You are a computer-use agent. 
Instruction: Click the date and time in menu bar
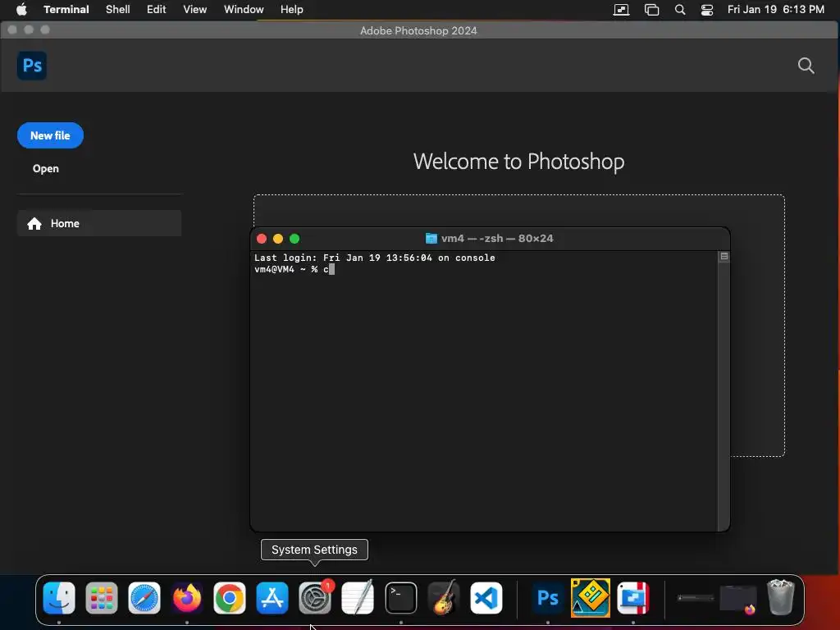pos(776,10)
